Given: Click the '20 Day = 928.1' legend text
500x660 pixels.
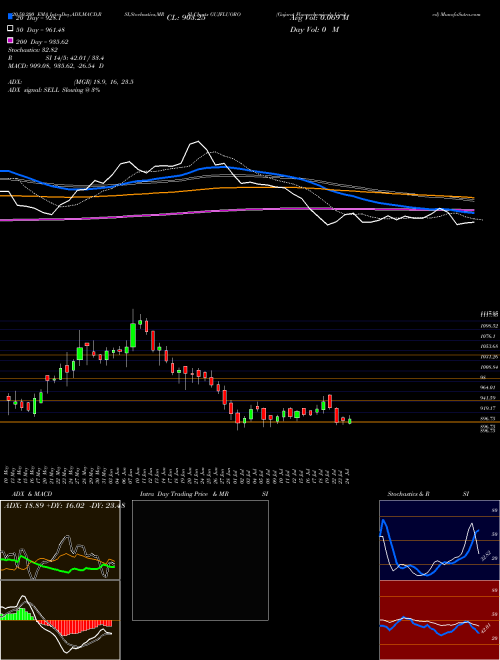Looking at the screenshot, I should (38, 18).
